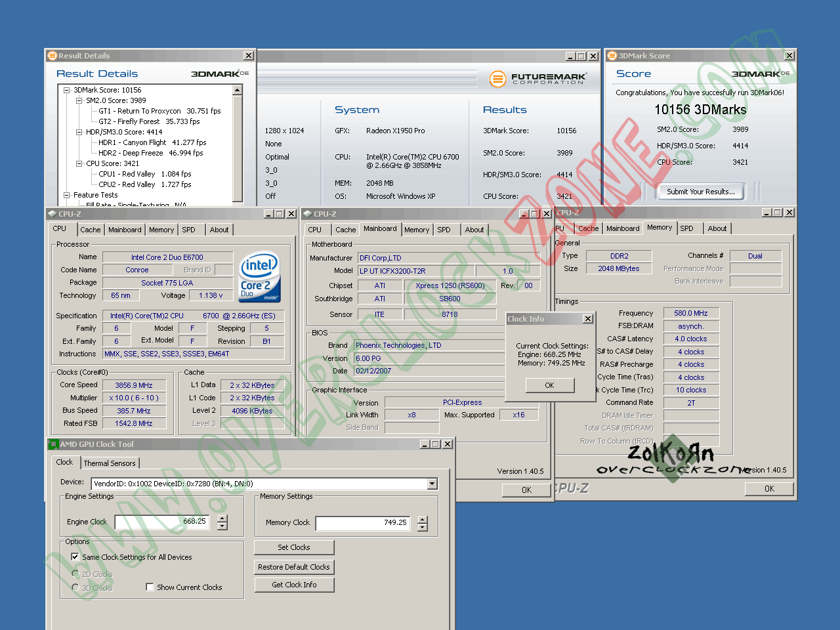Screen dimensions: 840x630
Task: Collapse the Feature Tests tree node
Action: (x=66, y=196)
